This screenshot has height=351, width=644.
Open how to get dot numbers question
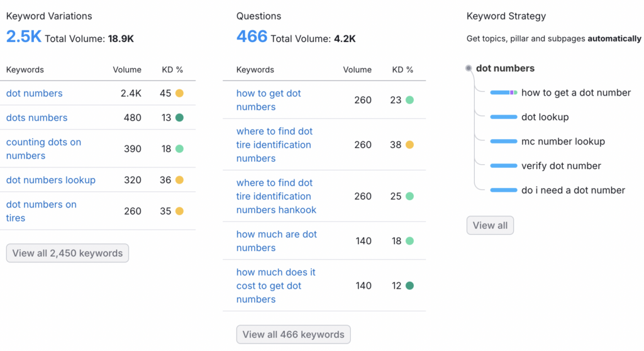click(x=269, y=100)
